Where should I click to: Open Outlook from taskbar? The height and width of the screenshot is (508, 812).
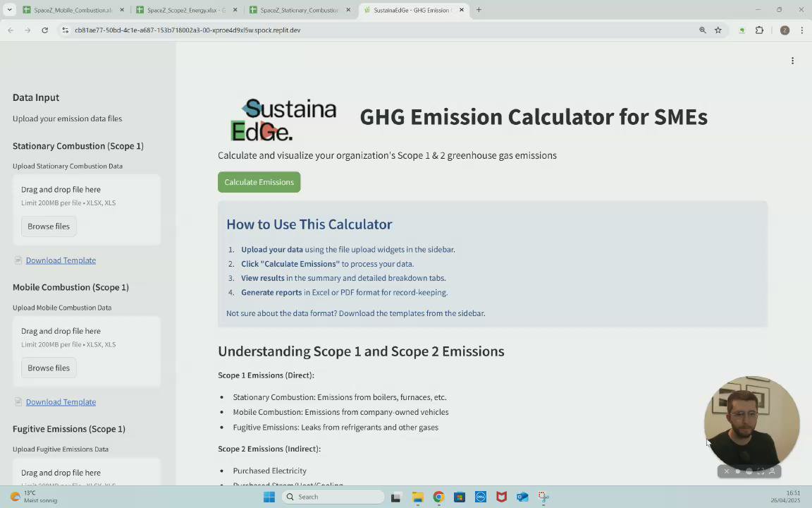pos(522,497)
